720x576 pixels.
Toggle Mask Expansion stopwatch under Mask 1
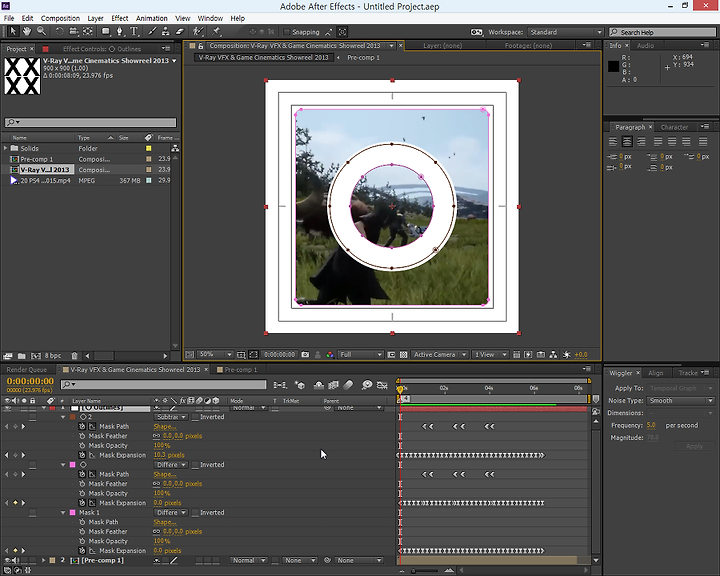point(82,550)
